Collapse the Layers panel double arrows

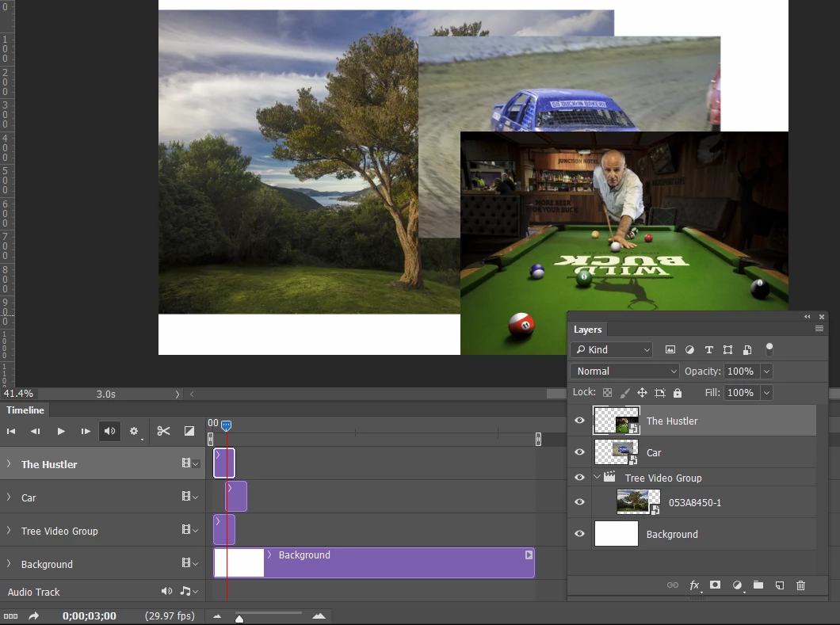808,317
